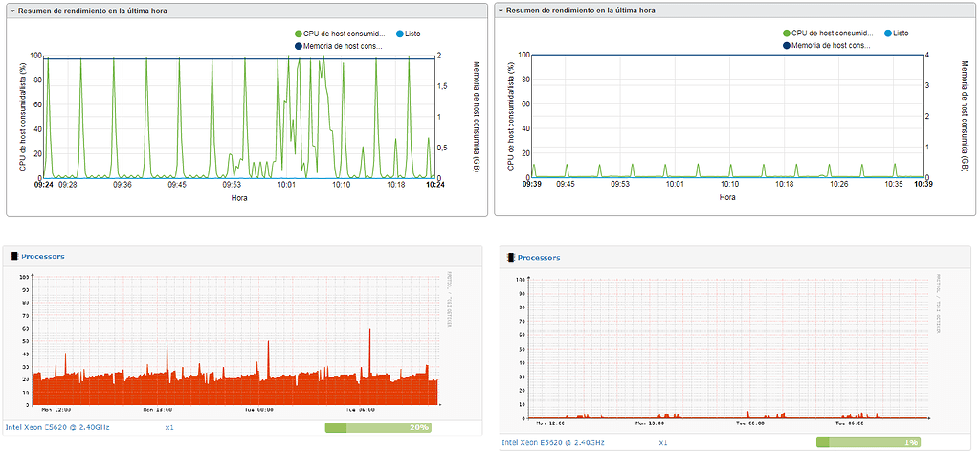Toggle the Listo legend entry in the 09:24 chart
The height and width of the screenshot is (457, 980).
click(x=408, y=34)
